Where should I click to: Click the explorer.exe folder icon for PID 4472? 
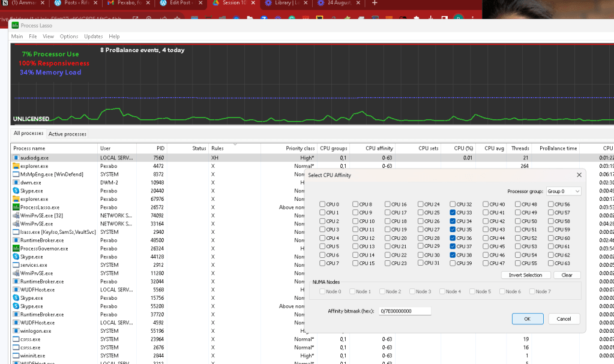(16, 166)
